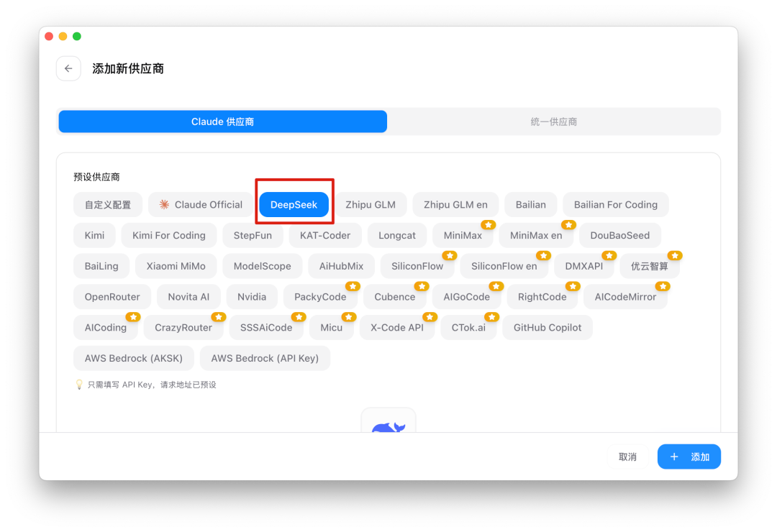Choose the Novita AI provider
The width and height of the screenshot is (777, 532).
tap(188, 297)
